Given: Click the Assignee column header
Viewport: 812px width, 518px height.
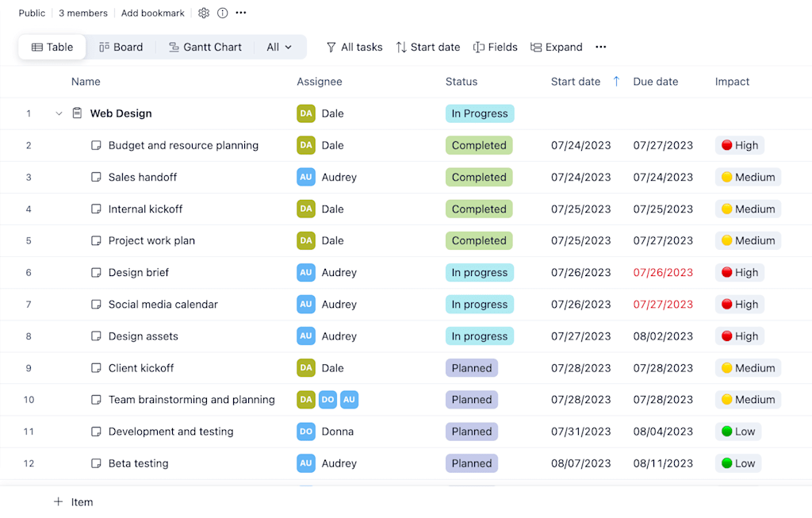Looking at the screenshot, I should (320, 82).
